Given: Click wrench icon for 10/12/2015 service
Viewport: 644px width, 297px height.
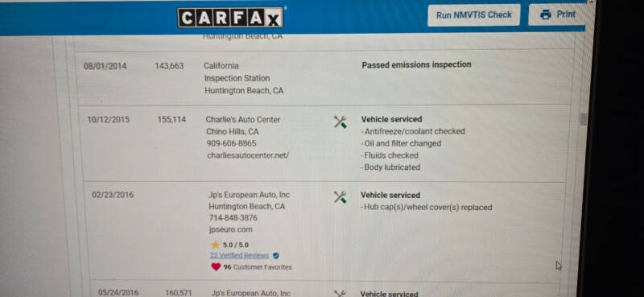Looking at the screenshot, I should pos(340,122).
